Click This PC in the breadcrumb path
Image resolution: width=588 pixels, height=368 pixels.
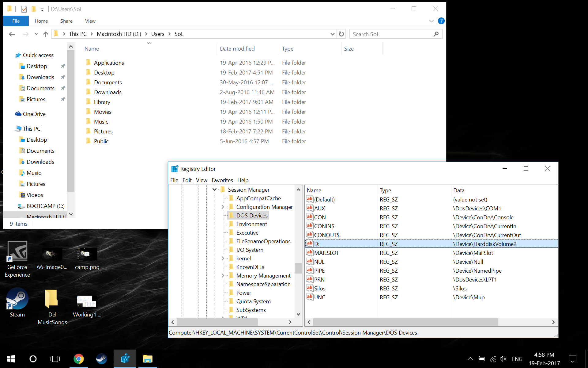[x=77, y=34]
